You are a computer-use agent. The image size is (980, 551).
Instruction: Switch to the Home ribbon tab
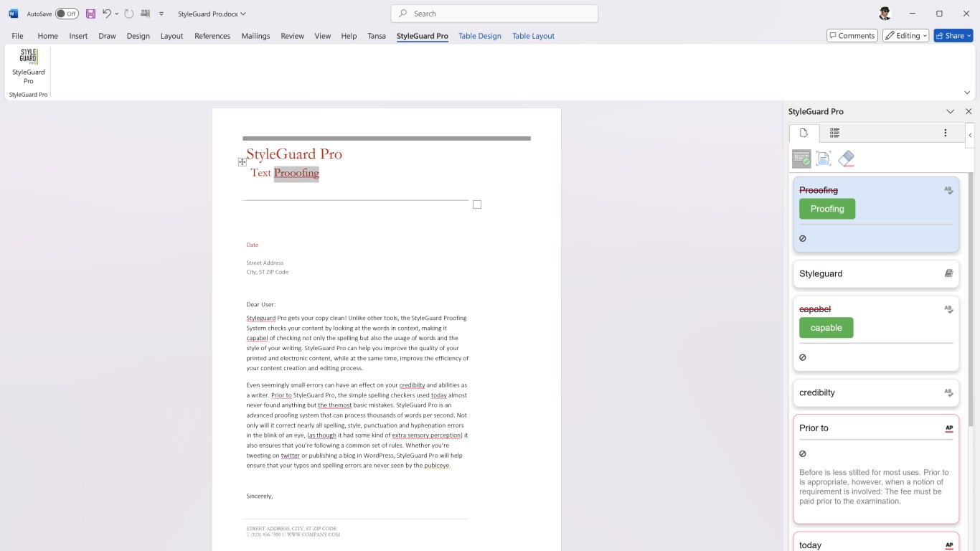tap(47, 36)
